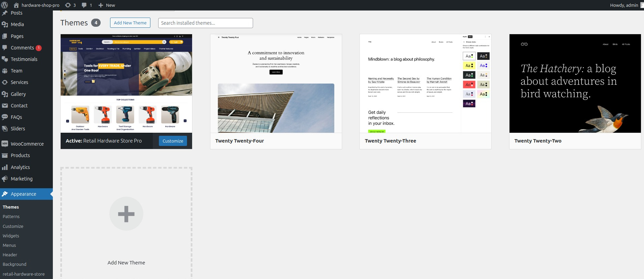Open the Twenty Twenty-Four theme thumbnail
The image size is (644, 279).
coord(276,83)
